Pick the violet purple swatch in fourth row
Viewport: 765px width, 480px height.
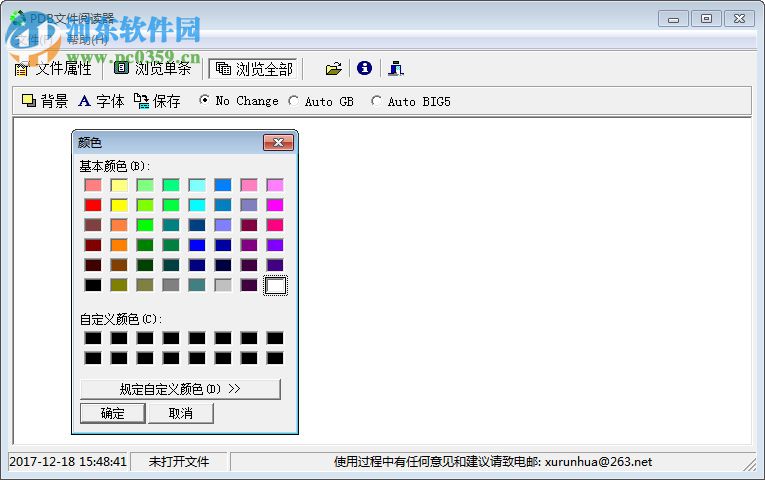tap(275, 245)
